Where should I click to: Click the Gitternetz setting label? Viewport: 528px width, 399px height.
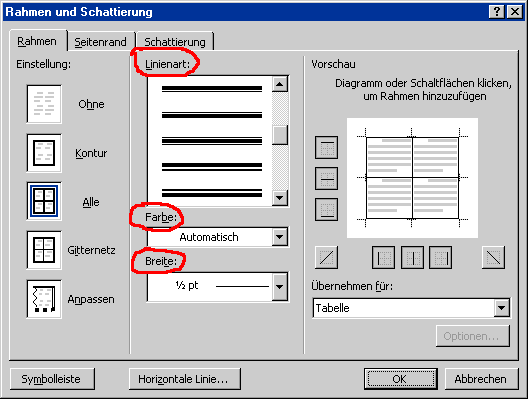pyautogui.click(x=91, y=250)
